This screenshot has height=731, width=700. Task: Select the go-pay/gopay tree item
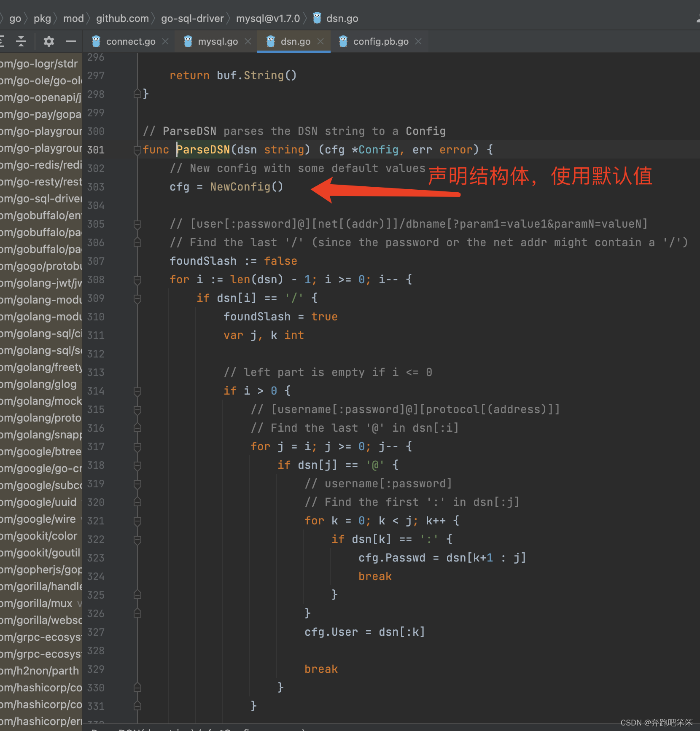[x=40, y=114]
